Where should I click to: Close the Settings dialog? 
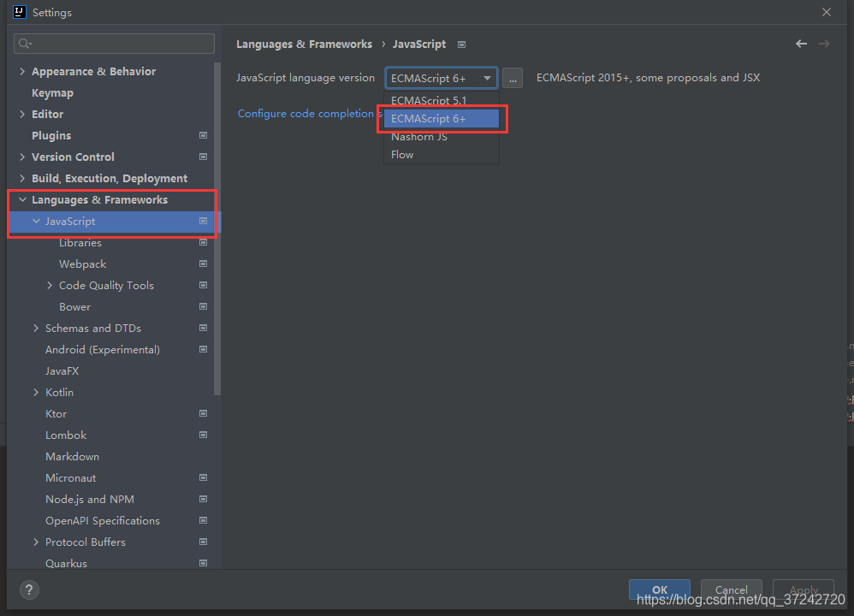[827, 12]
